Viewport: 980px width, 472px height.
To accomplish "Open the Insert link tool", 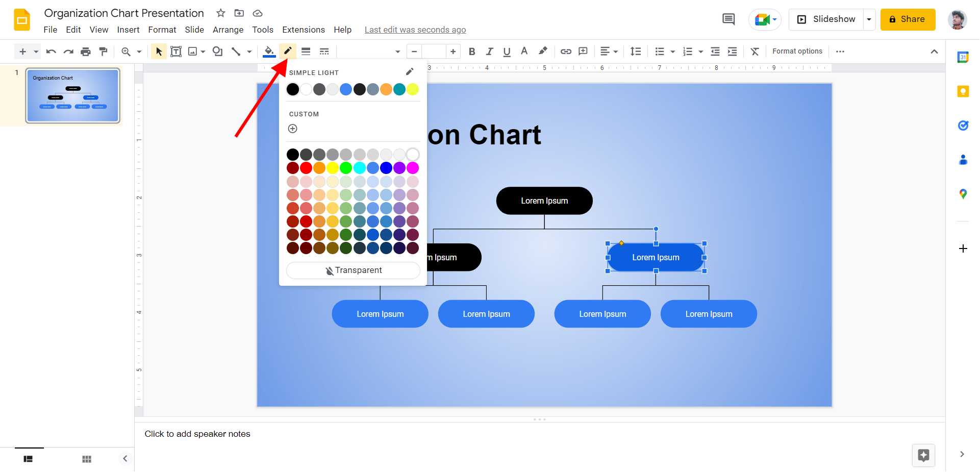I will [x=565, y=51].
